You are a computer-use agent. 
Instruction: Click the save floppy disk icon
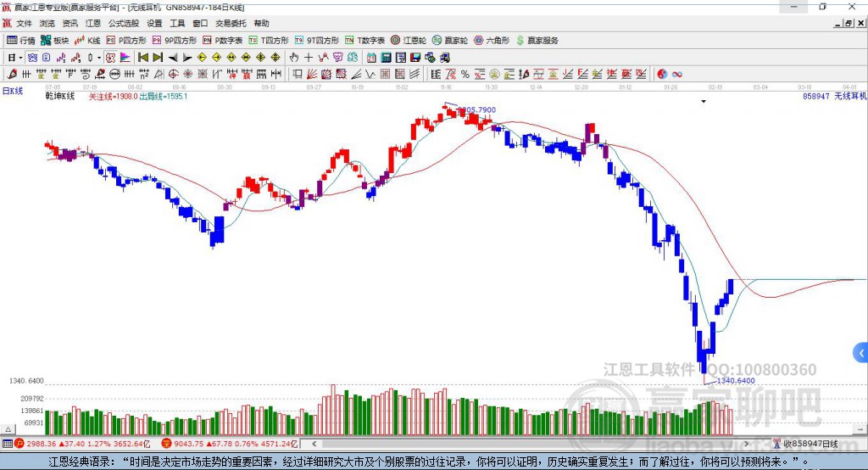[415, 57]
